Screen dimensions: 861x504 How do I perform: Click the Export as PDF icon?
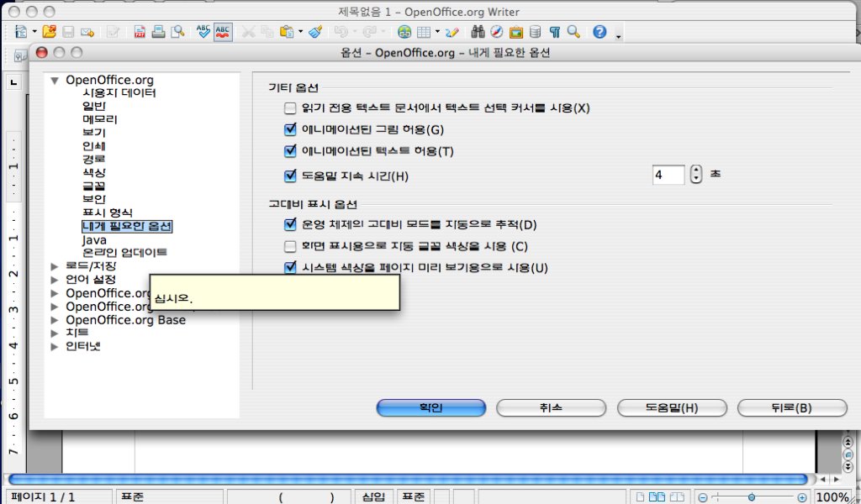click(140, 32)
